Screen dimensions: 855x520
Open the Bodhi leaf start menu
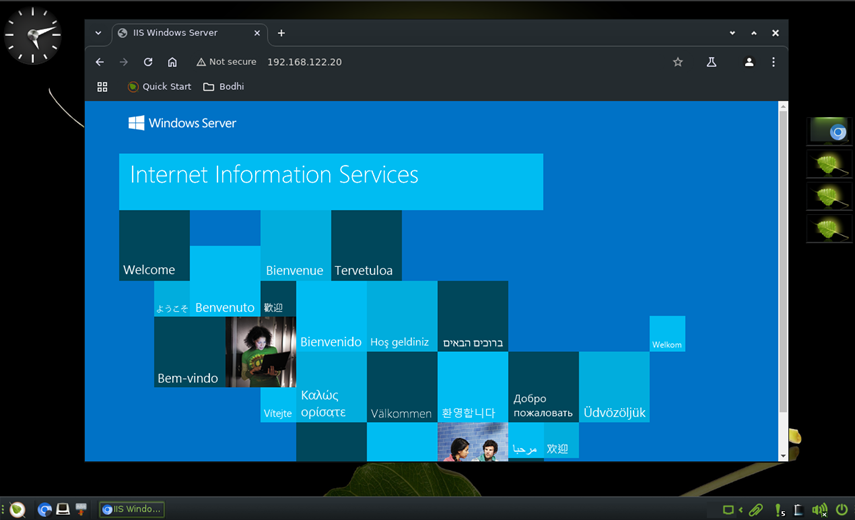pos(17,509)
